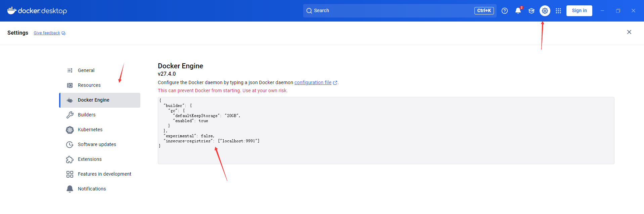Click the Resources icon in sidebar
This screenshot has width=644, height=214.
pos(70,85)
